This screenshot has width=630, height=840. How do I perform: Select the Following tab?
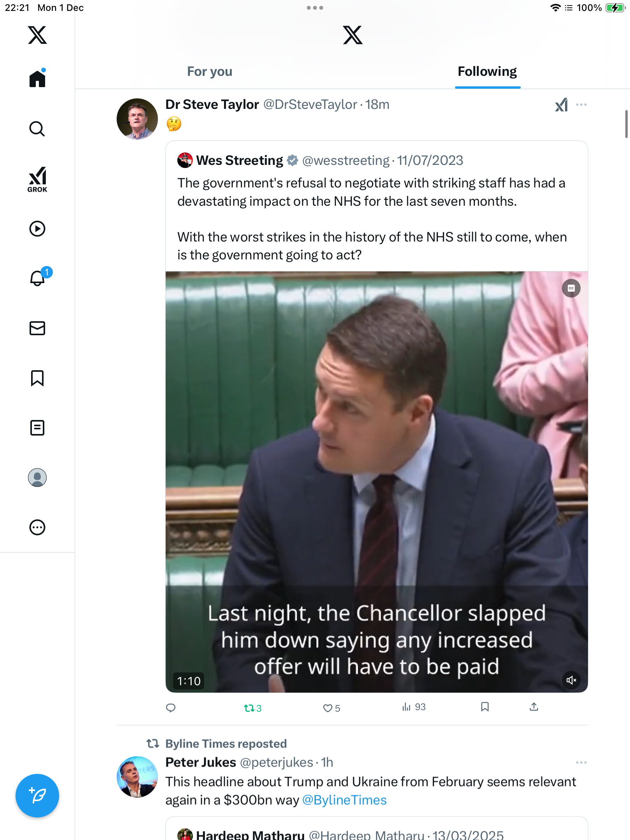(x=487, y=72)
